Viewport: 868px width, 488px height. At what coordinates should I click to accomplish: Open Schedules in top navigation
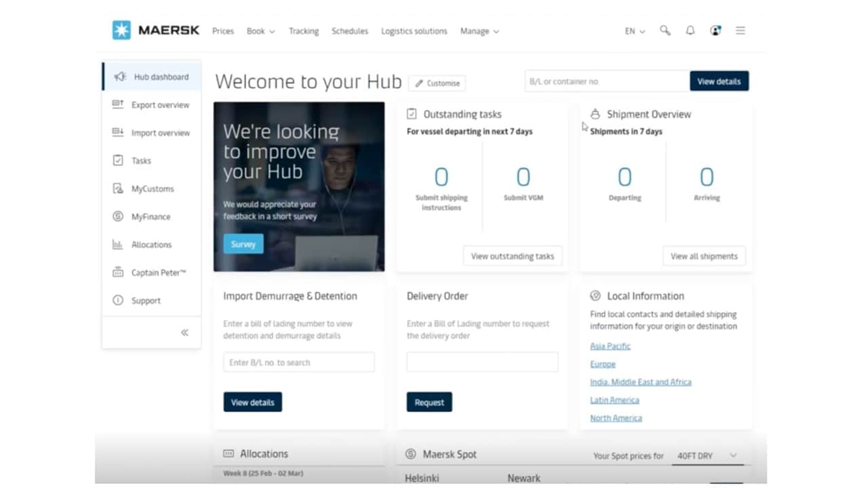[x=350, y=31]
